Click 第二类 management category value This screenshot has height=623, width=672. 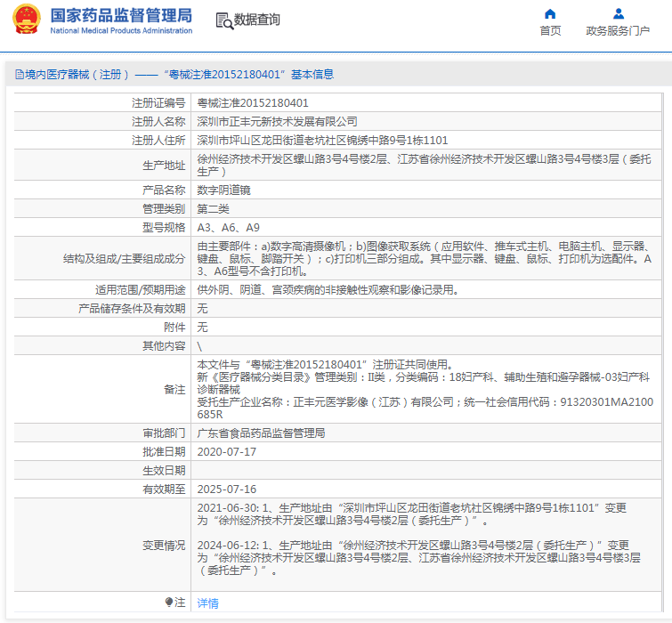click(x=213, y=208)
